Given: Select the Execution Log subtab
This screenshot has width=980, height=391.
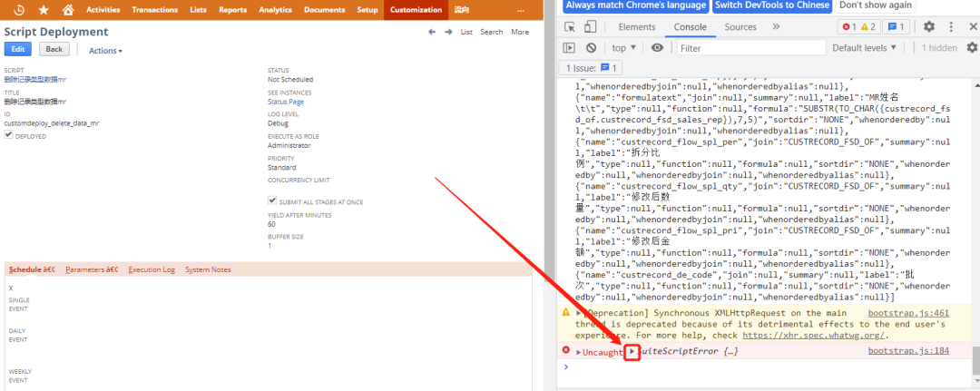Looking at the screenshot, I should coord(152,269).
